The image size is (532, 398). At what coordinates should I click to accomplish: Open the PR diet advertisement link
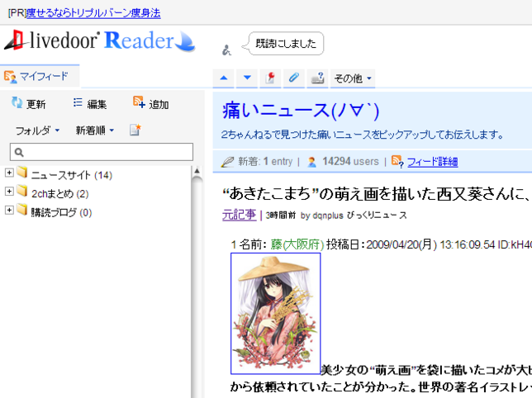[93, 13]
